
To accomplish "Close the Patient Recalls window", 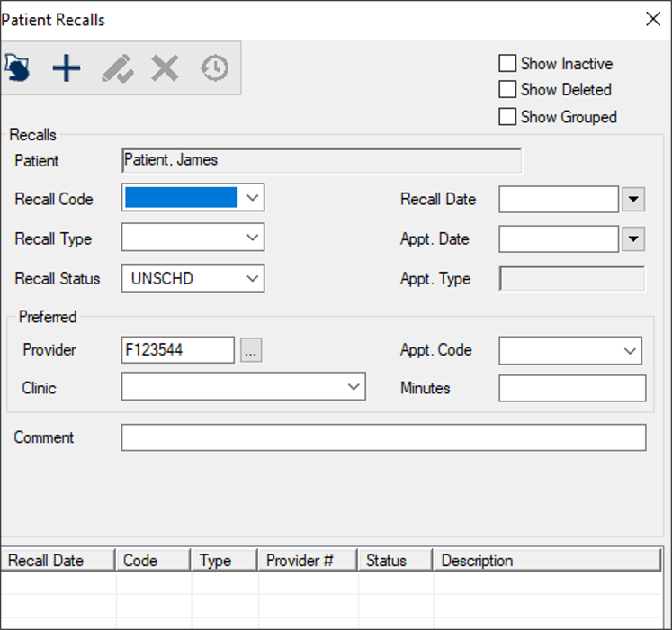I will [653, 19].
